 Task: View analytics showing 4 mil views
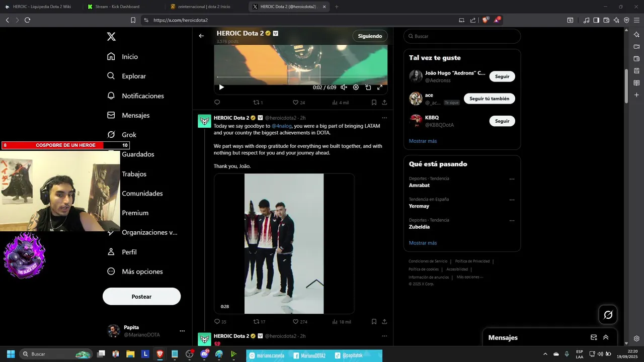(340, 103)
